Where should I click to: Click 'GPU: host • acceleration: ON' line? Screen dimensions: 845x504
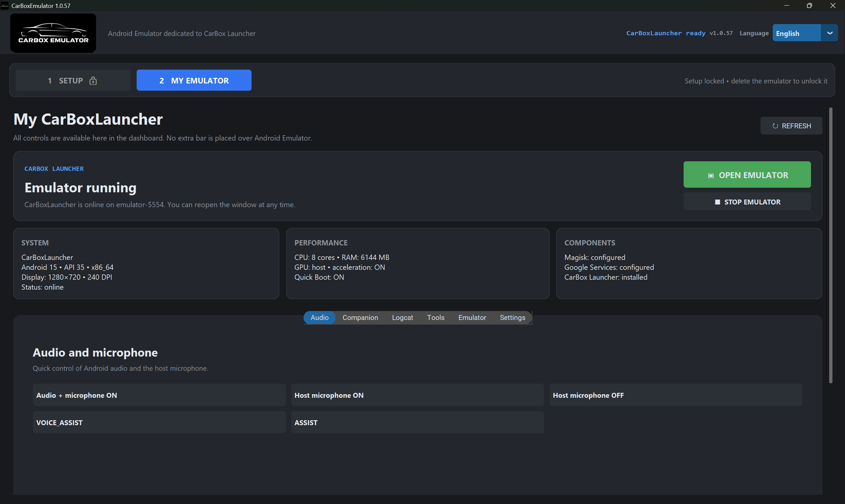tap(340, 267)
